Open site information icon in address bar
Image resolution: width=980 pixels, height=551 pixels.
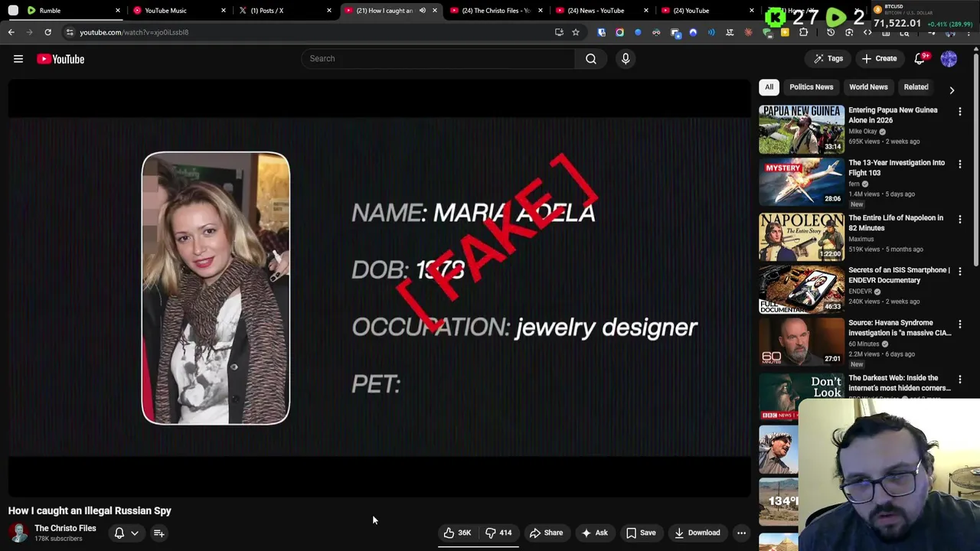(70, 32)
